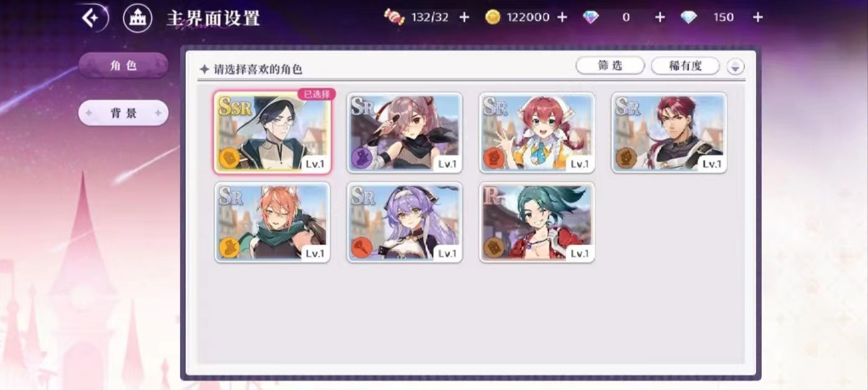The width and height of the screenshot is (868, 390).
Task: Switch to the 背景 tab
Action: [x=123, y=113]
